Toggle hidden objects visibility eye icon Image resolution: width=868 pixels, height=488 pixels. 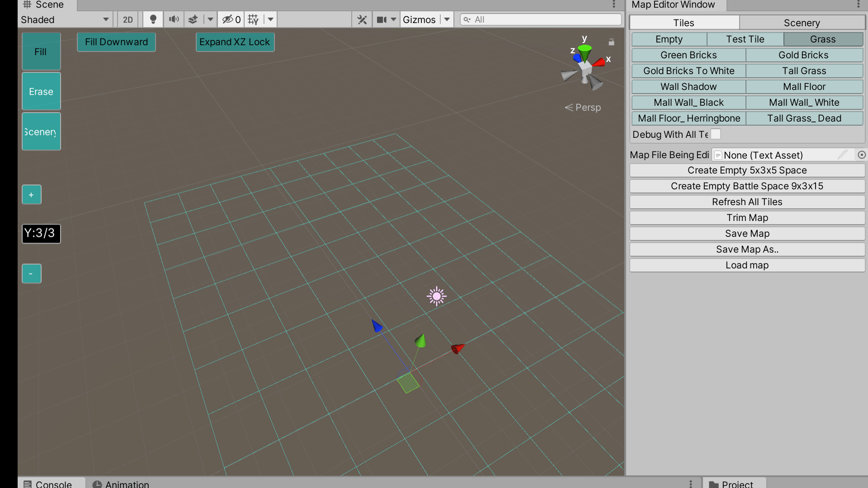click(x=228, y=19)
